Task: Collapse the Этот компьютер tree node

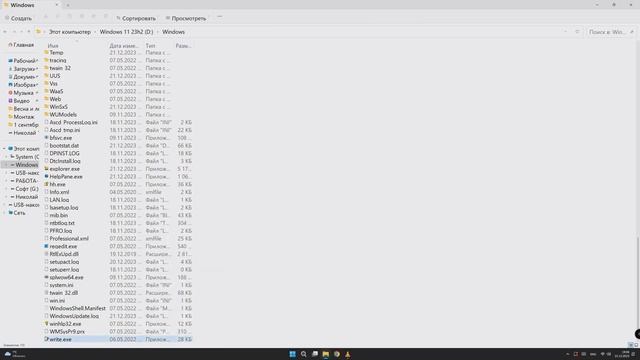Action: [4, 149]
